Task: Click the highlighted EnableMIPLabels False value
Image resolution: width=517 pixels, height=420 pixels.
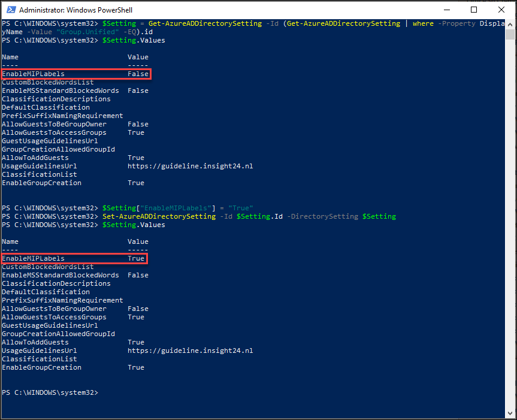Action: coord(138,74)
